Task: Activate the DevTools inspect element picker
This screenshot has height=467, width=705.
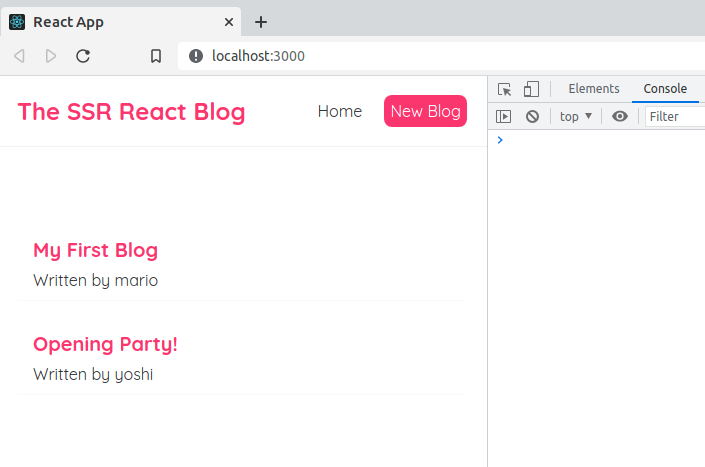Action: (504, 89)
